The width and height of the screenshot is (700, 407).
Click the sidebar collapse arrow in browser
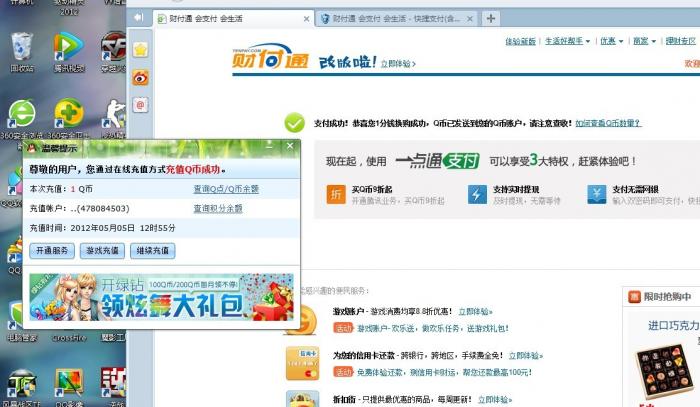coord(138,17)
